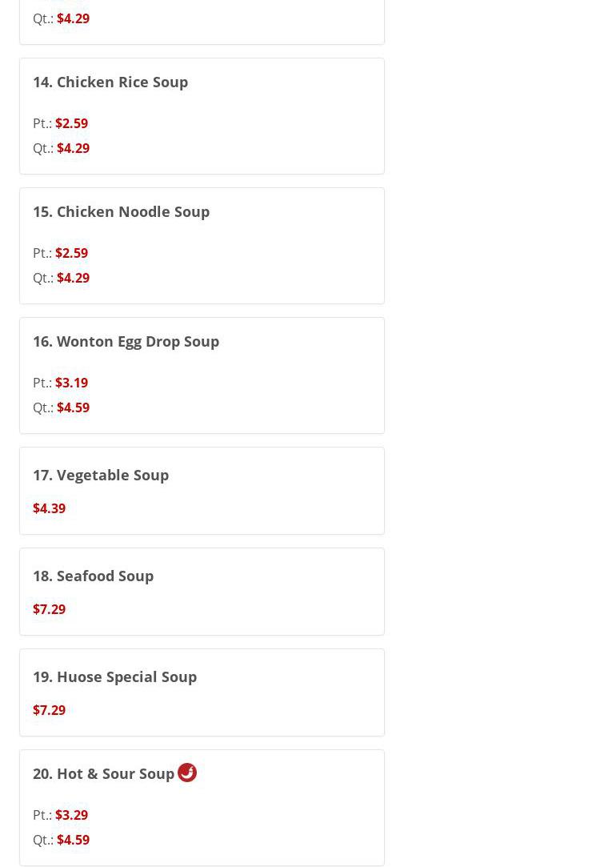
Task: Click Chicken Rice Soup pint price $2.59
Action: coord(71,123)
